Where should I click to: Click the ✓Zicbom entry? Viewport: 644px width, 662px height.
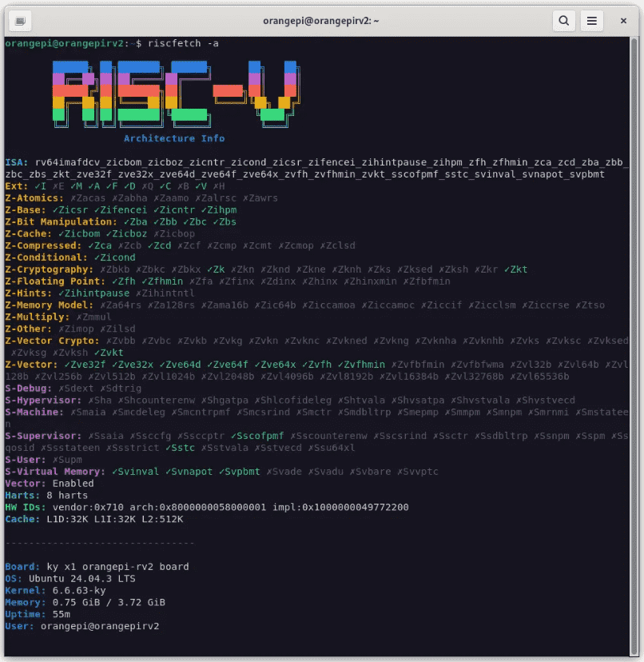(79, 233)
